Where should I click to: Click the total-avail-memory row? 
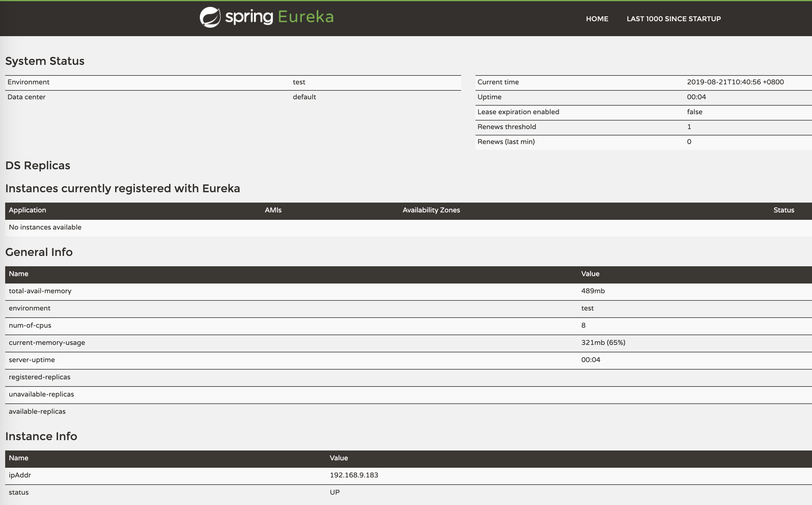(x=40, y=291)
